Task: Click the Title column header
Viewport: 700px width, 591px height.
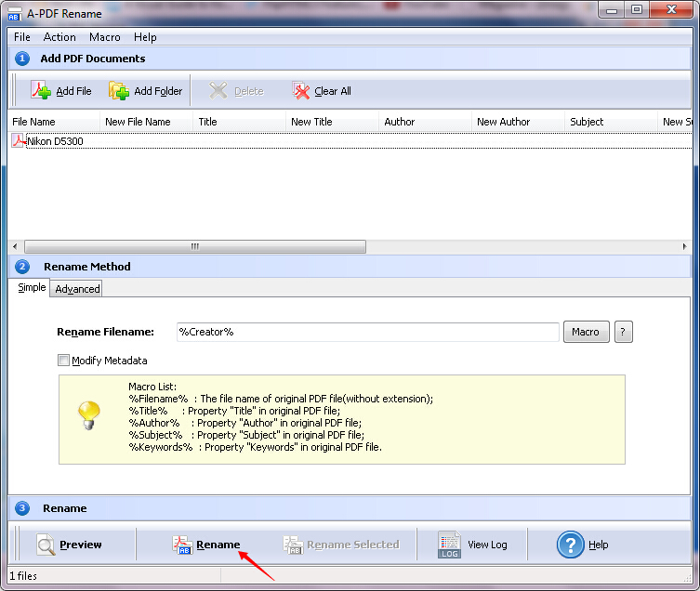Action: click(x=239, y=122)
